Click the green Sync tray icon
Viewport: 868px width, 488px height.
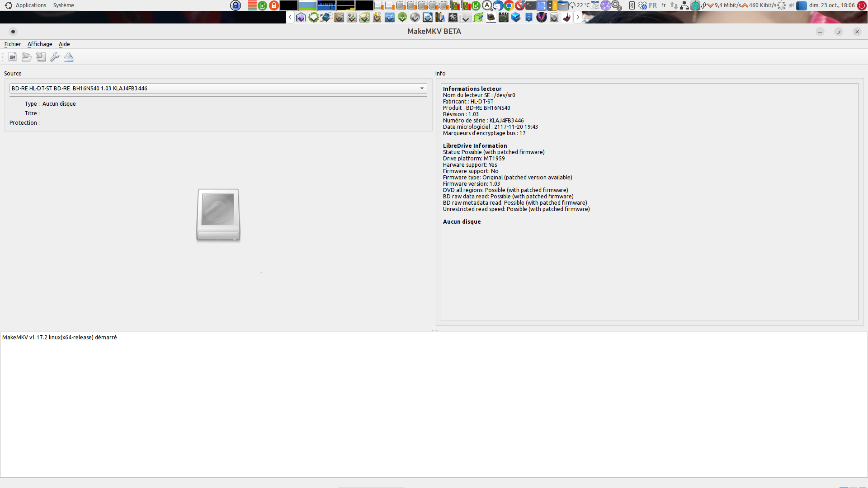click(x=695, y=5)
